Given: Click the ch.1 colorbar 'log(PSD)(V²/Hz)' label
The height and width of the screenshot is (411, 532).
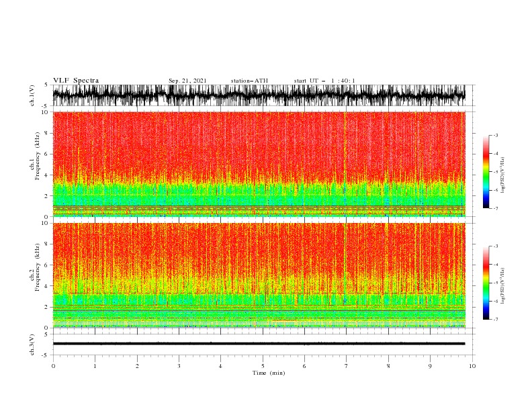Looking at the screenshot, I should point(503,175).
